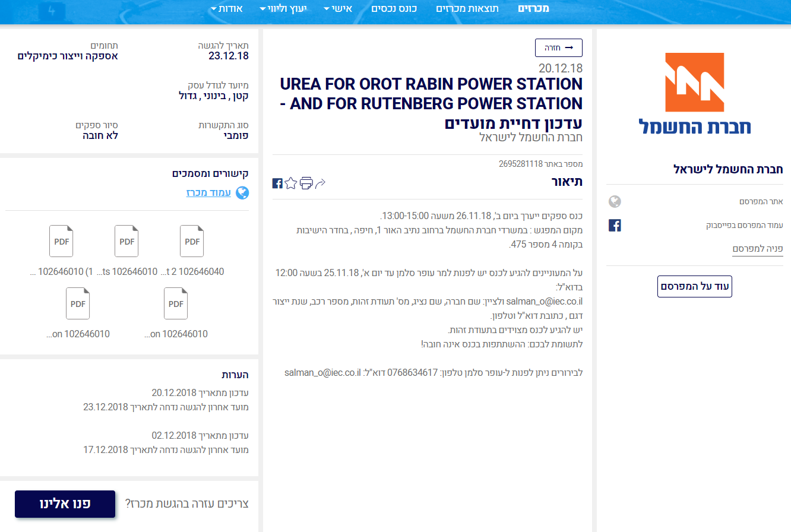Click business size קטן , בינוני , גדול
The height and width of the screenshot is (532, 791).
pyautogui.click(x=214, y=96)
